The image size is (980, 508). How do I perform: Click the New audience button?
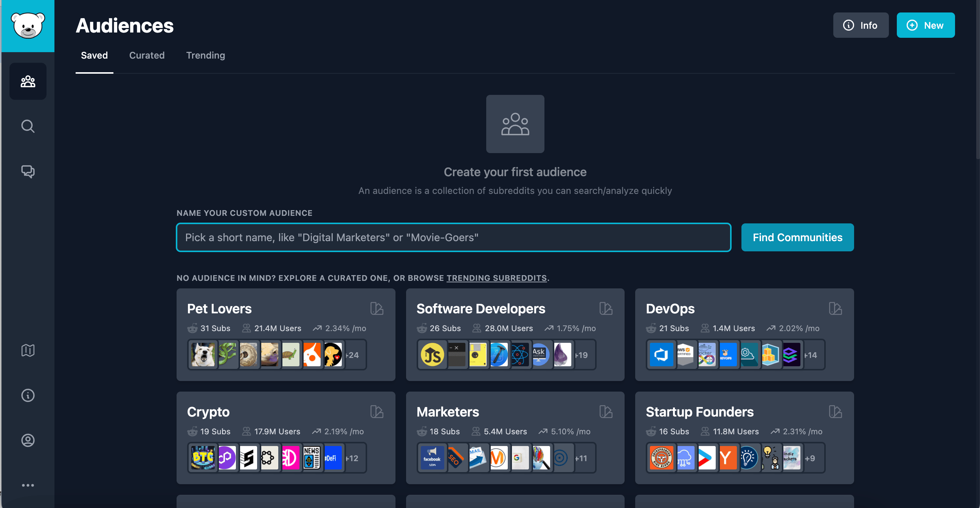925,25
